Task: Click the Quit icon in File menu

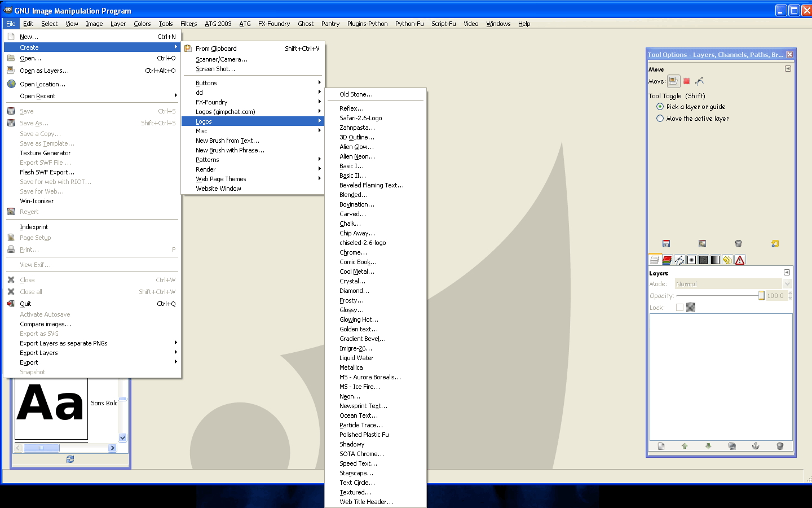Action: pos(11,303)
